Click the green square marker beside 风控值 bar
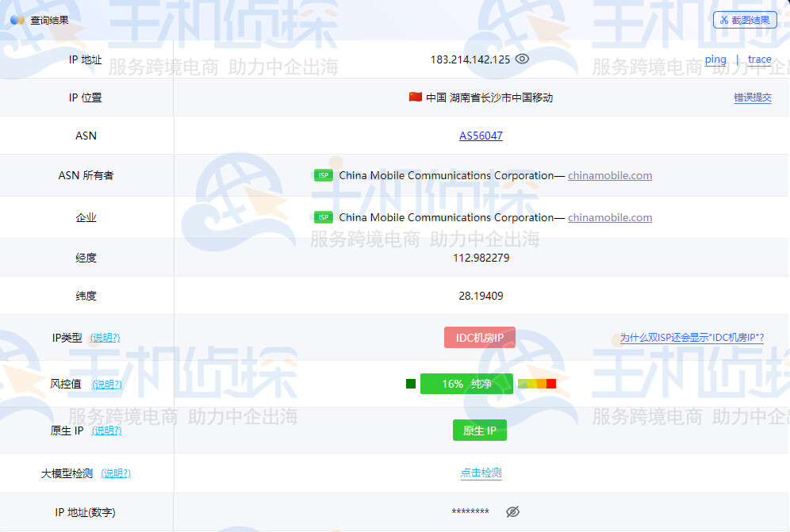This screenshot has width=790, height=532. tap(411, 383)
